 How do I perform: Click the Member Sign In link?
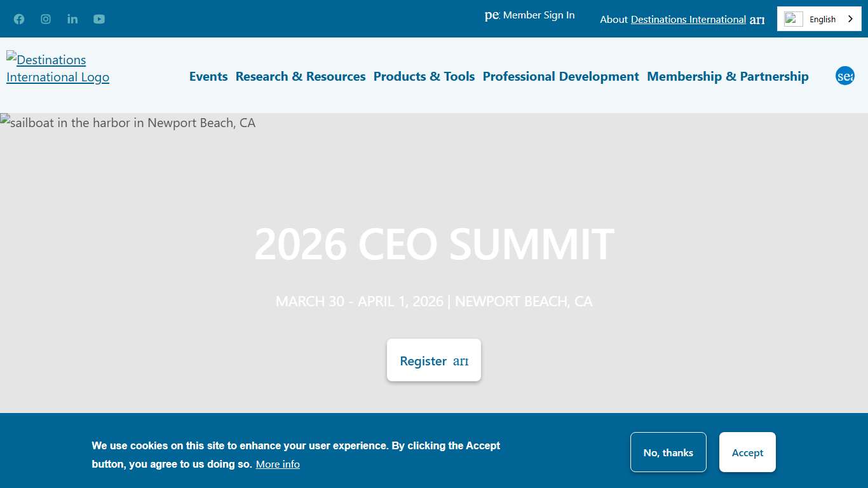[x=539, y=15]
